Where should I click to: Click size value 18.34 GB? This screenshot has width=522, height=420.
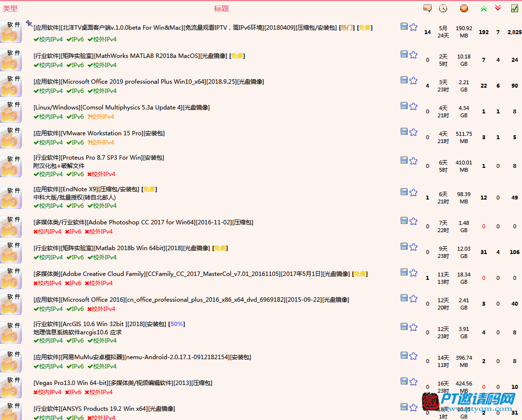coord(464,278)
